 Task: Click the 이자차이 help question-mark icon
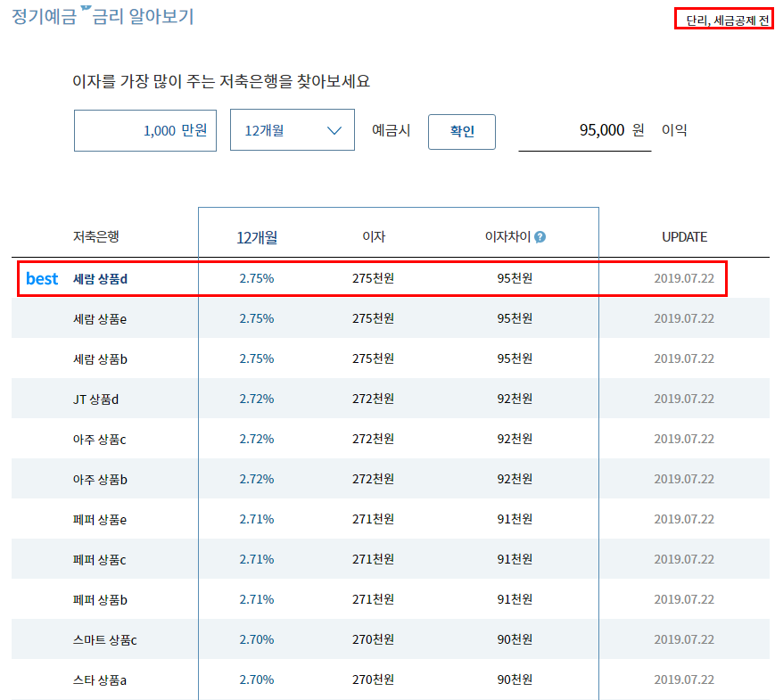pos(540,237)
